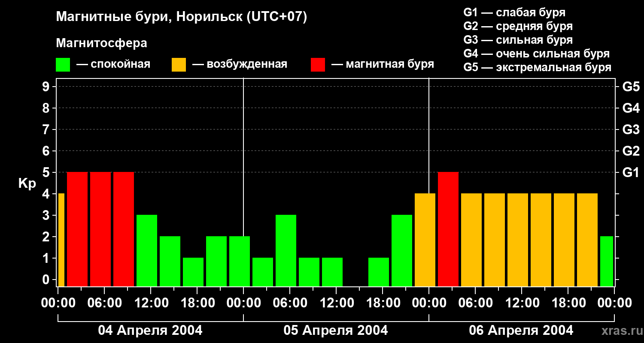Click the right-axis 'G5' storm level label

point(631,87)
